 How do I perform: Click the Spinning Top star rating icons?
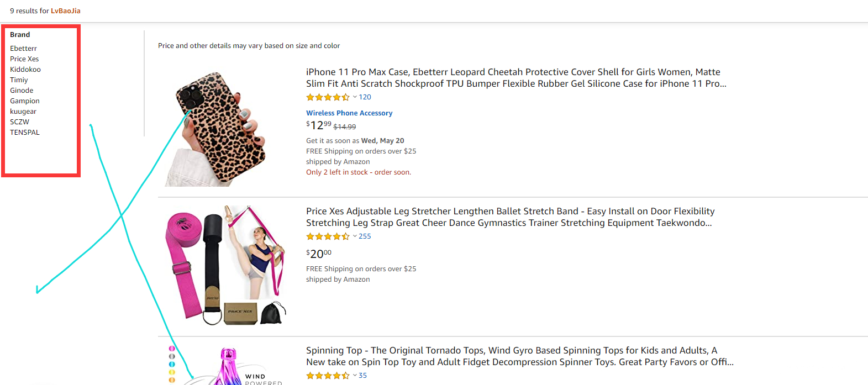[x=328, y=376]
